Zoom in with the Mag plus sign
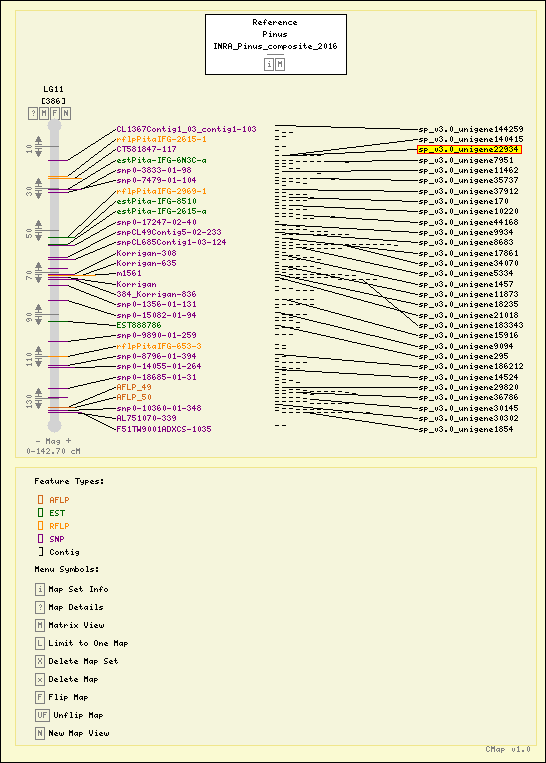The width and height of the screenshot is (546, 763). coord(68,441)
